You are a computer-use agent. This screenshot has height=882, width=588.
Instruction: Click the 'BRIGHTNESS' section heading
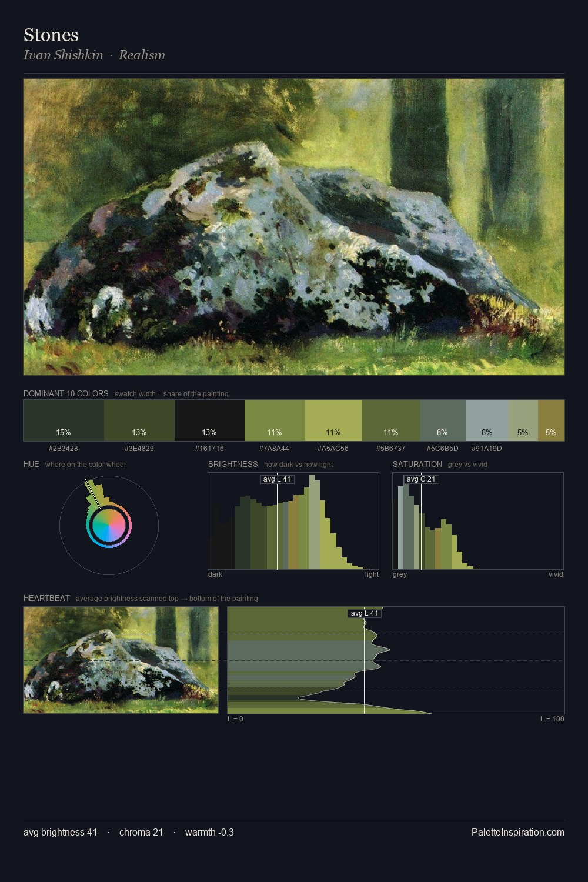point(233,464)
